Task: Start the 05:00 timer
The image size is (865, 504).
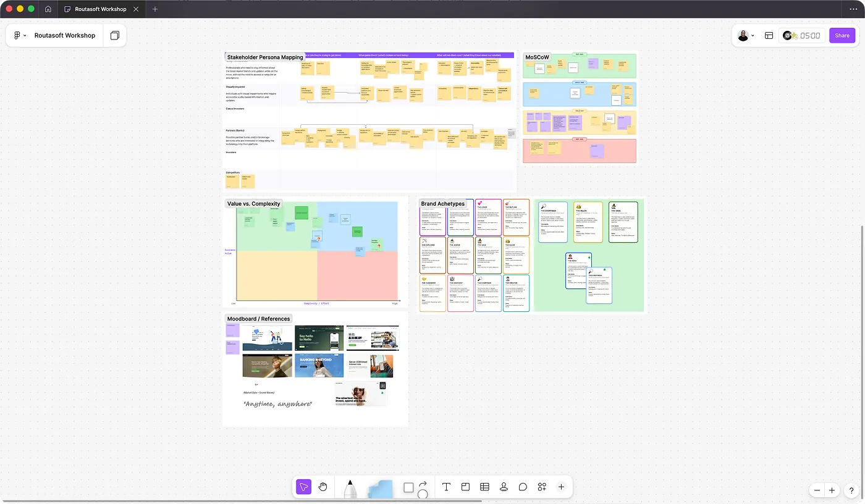Action: [810, 36]
